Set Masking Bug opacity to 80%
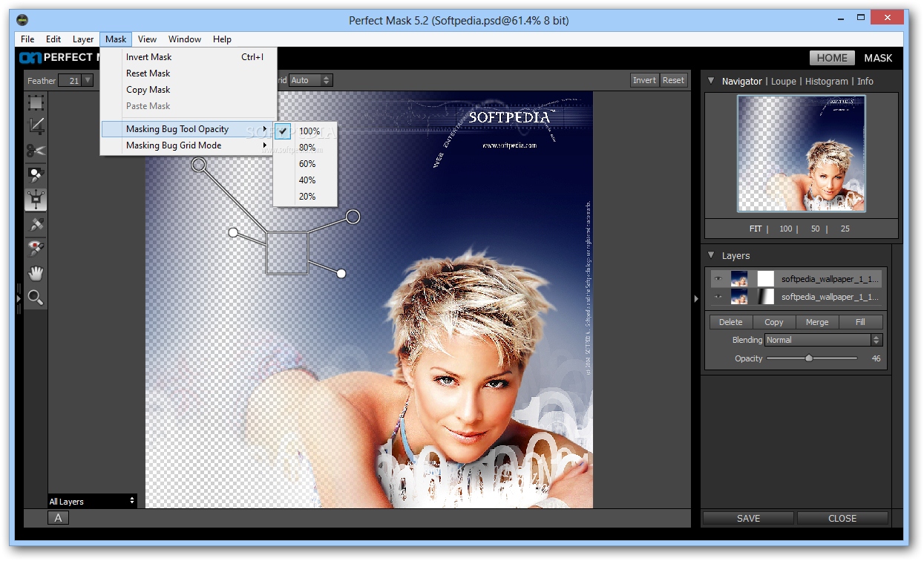 pos(305,148)
